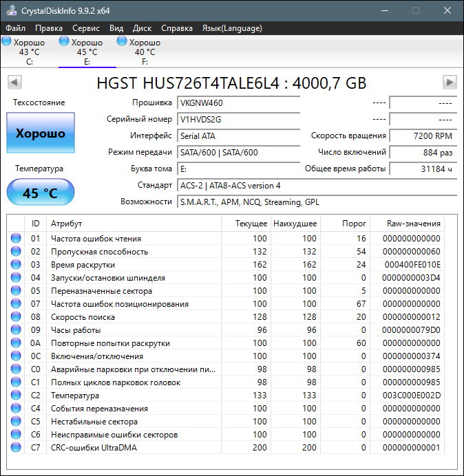The height and width of the screenshot is (476, 464).
Task: Click raw value 000000000001
Action: click(412, 448)
